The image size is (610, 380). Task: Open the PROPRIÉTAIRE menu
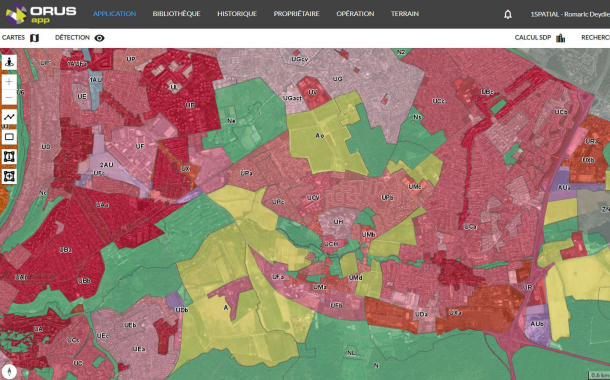point(296,14)
